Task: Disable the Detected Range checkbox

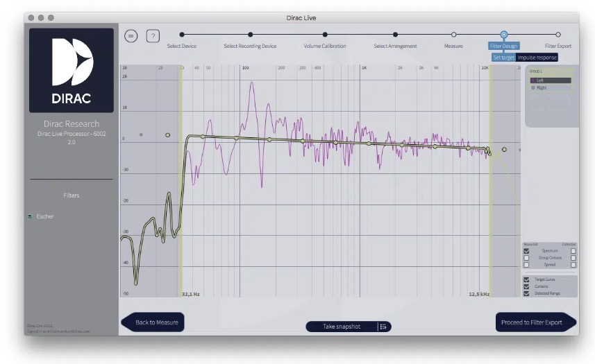Action: (x=526, y=293)
